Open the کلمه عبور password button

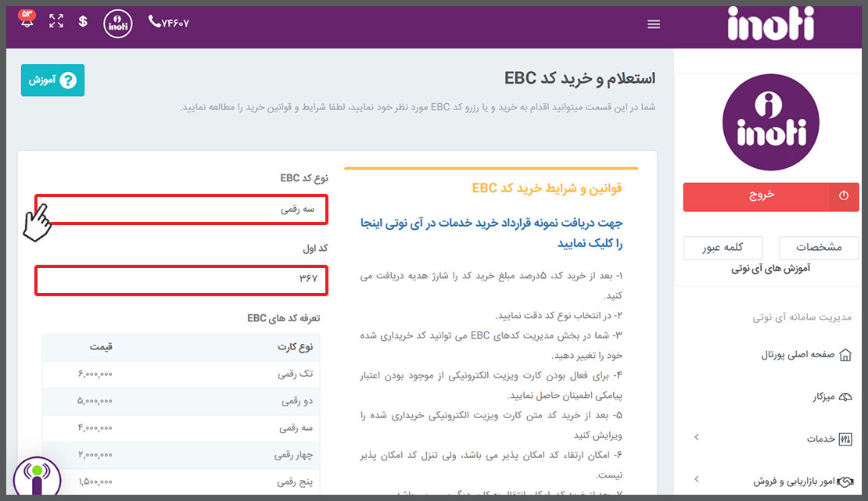tap(723, 247)
